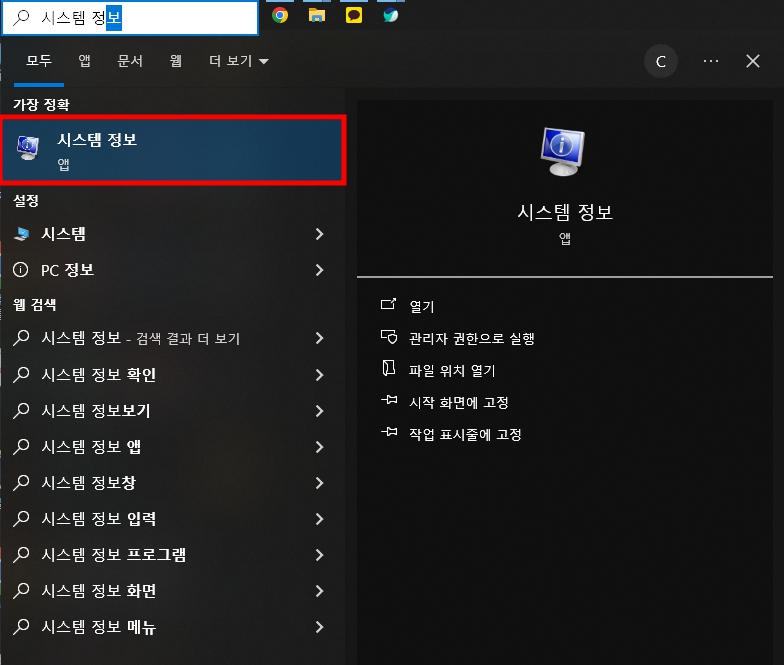Viewport: 784px width, 665px height.
Task: Open the PC 정보 settings result
Action: click(170, 270)
